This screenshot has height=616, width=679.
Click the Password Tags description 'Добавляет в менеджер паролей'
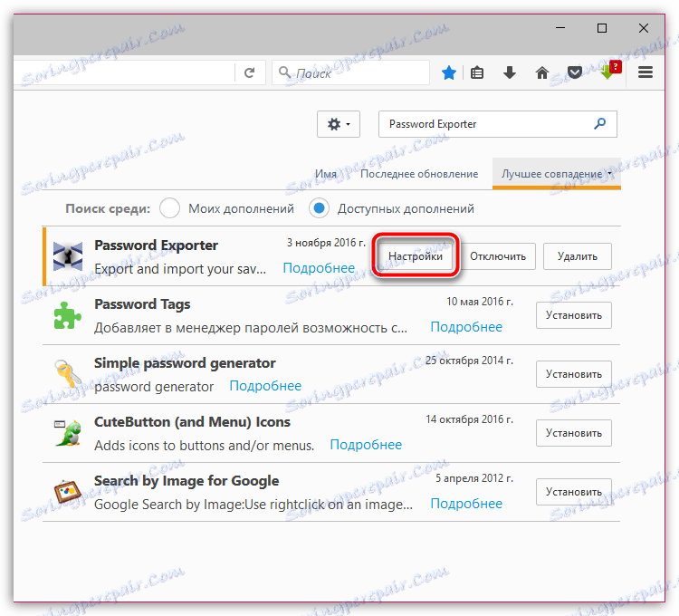(x=251, y=328)
